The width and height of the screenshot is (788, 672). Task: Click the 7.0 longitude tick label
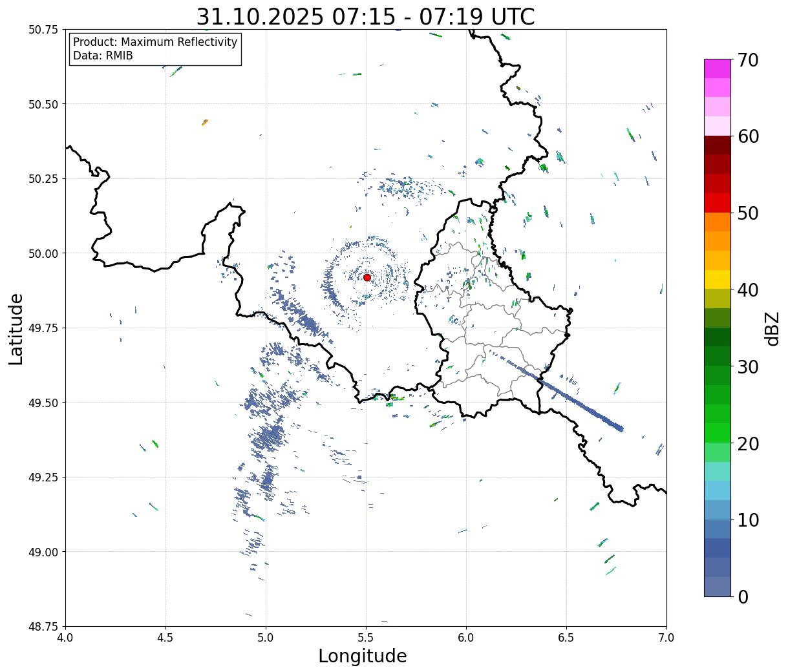pos(666,638)
